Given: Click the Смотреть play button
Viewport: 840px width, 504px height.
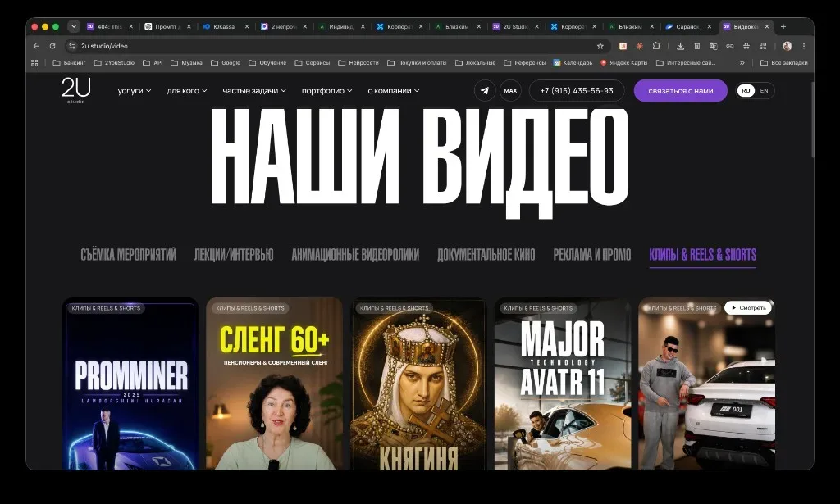Looking at the screenshot, I should tap(748, 307).
